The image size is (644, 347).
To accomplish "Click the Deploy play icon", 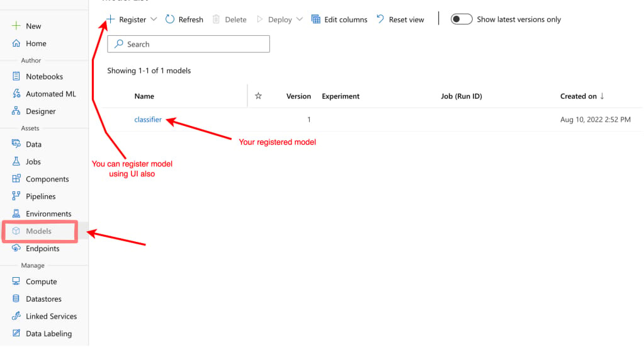I will pyautogui.click(x=259, y=20).
